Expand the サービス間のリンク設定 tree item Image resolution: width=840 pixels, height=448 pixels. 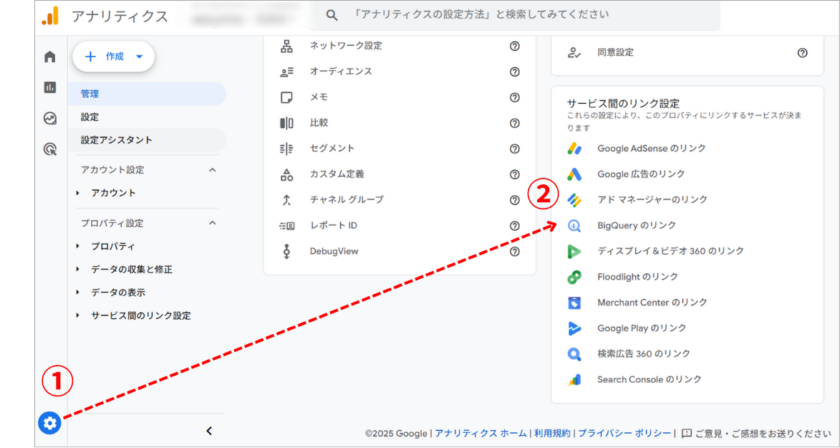pos(79,316)
